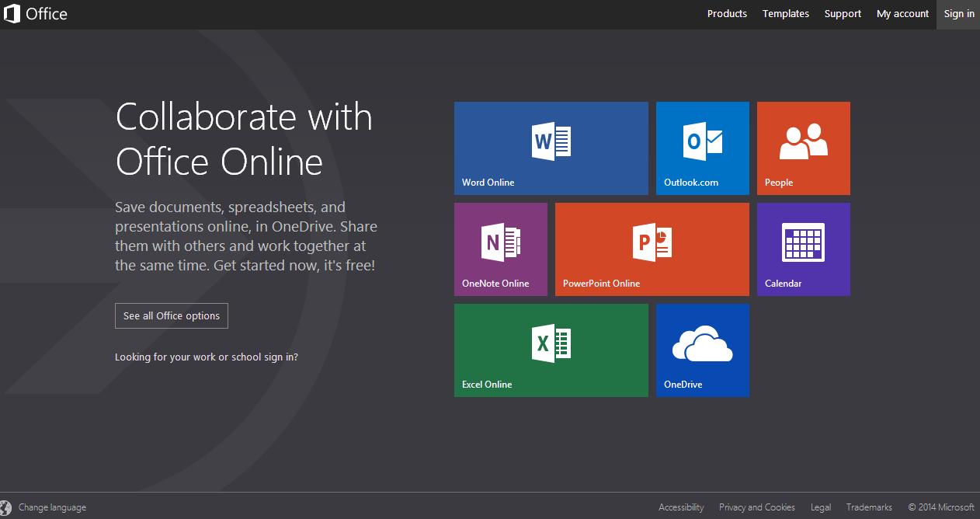Open the Templates menu
The width and height of the screenshot is (980, 519).
tap(786, 14)
